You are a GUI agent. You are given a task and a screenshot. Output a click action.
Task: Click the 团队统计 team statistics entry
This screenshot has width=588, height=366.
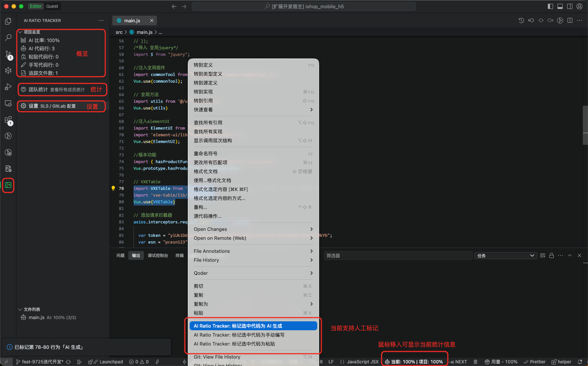click(57, 89)
